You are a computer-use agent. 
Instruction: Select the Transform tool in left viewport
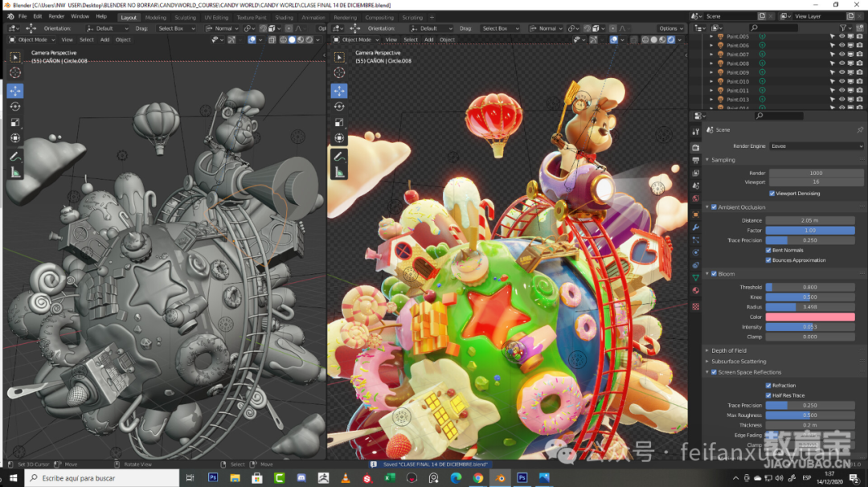pyautogui.click(x=15, y=138)
